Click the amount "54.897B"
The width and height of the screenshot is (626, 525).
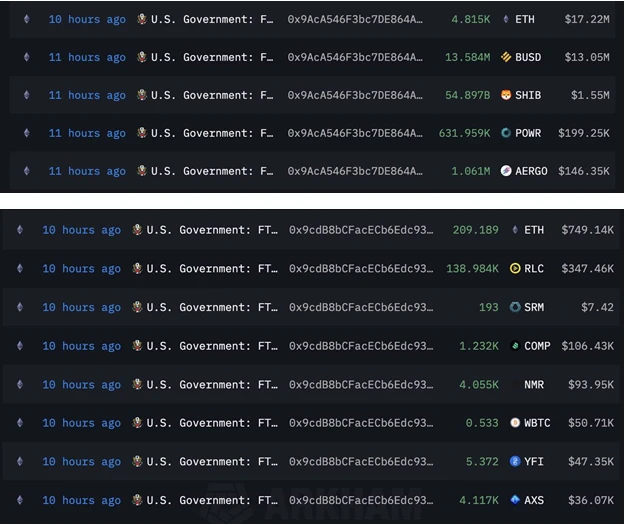(x=468, y=95)
